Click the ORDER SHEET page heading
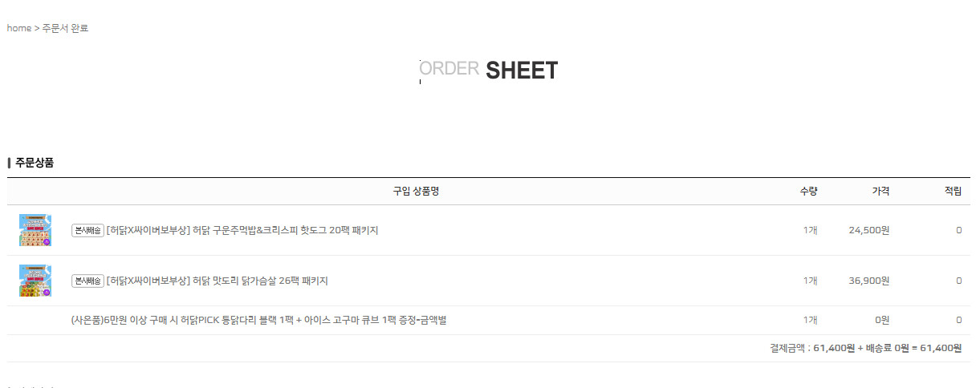This screenshot has height=388, width=980. (x=489, y=70)
